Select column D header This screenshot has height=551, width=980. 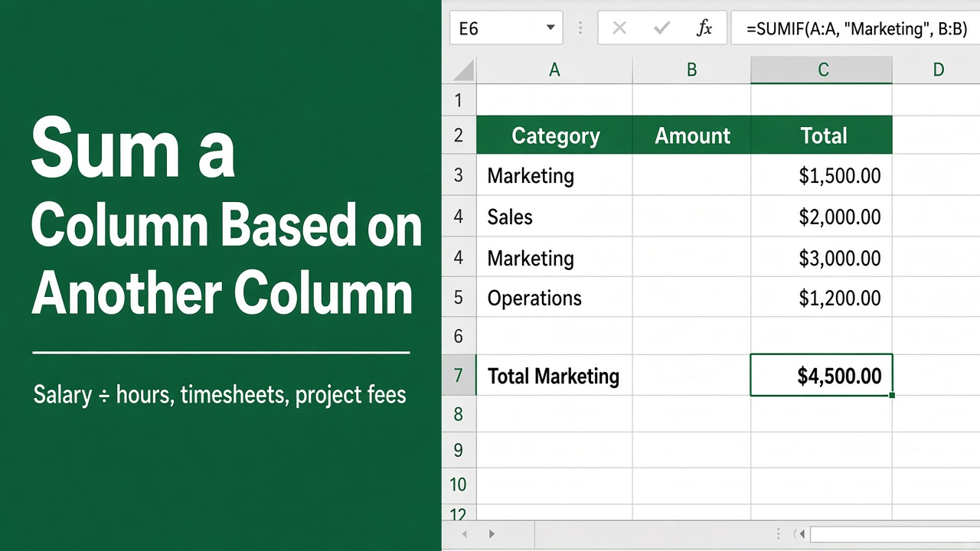(x=938, y=70)
